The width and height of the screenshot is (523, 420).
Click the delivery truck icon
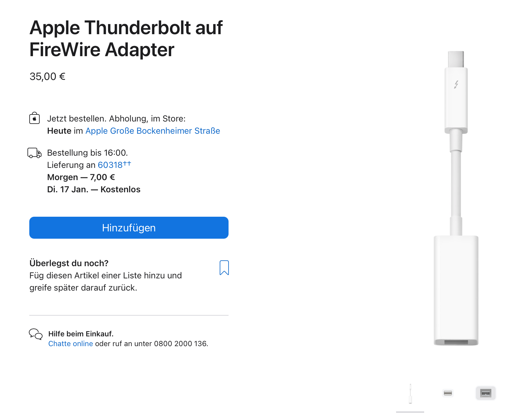(x=34, y=153)
